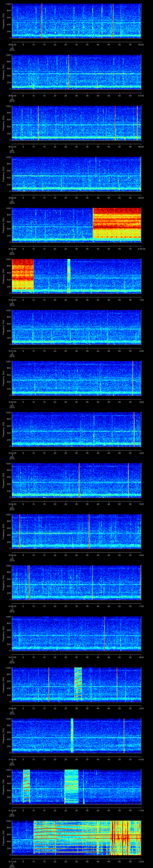Click the "9:03:00" time axis label

pyautogui.click(x=12, y=453)
